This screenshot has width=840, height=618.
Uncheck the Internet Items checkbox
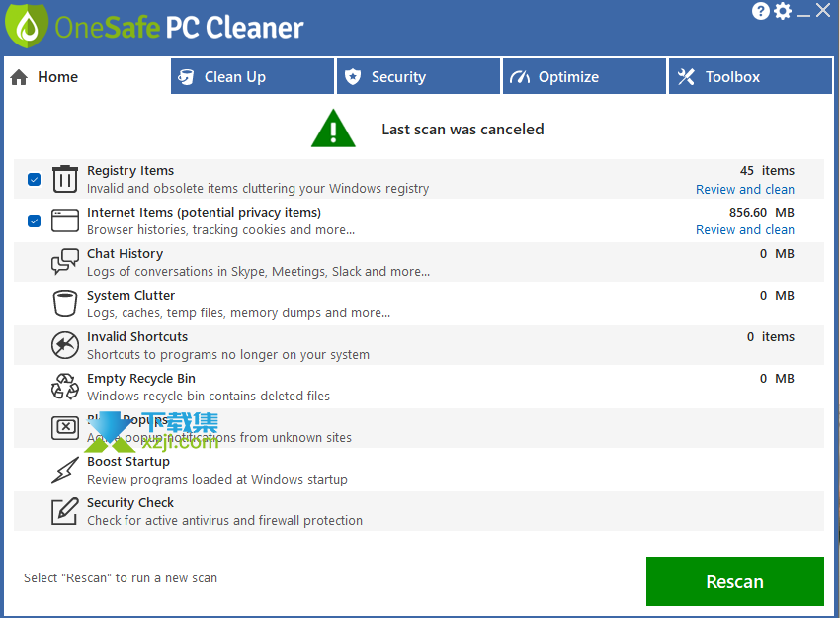coord(34,221)
